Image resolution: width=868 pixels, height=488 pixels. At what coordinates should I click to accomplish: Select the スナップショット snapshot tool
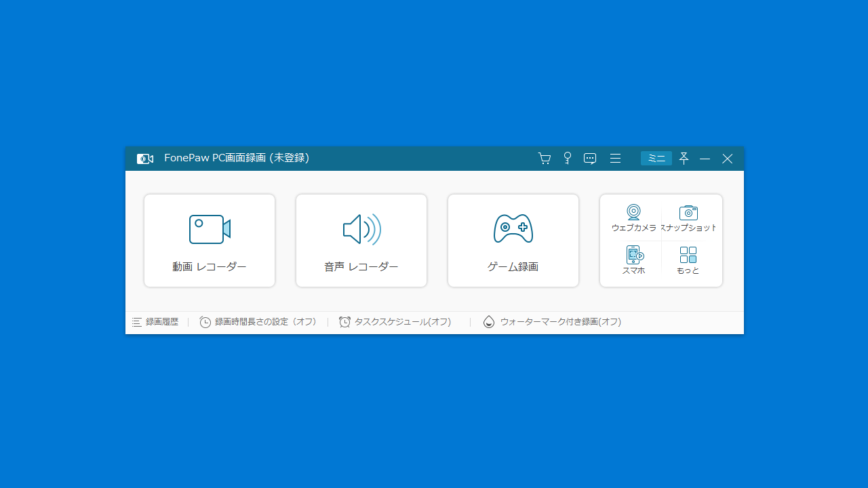[x=688, y=219]
